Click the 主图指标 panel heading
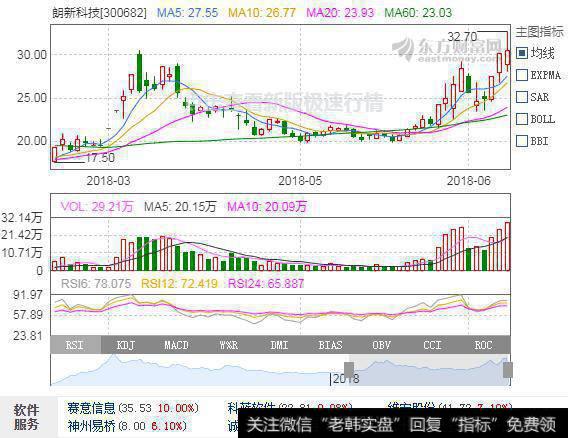The height and width of the screenshot is (438, 568). pos(539,32)
